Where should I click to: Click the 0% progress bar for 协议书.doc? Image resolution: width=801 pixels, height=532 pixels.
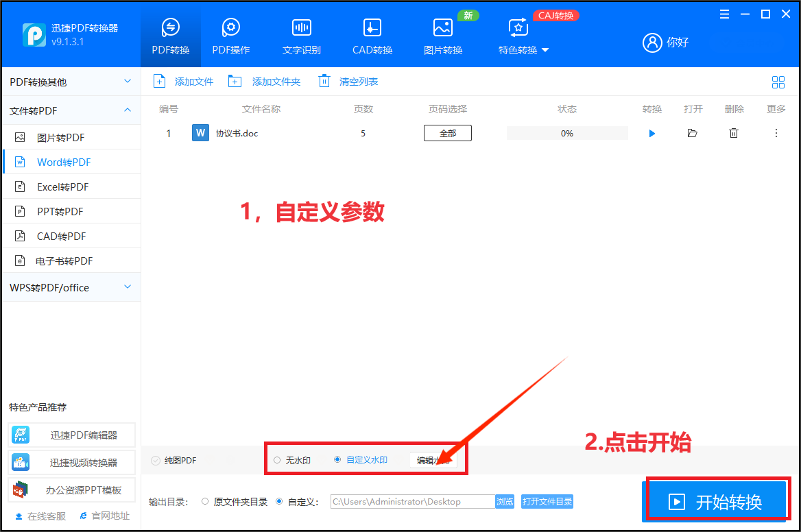pos(567,133)
